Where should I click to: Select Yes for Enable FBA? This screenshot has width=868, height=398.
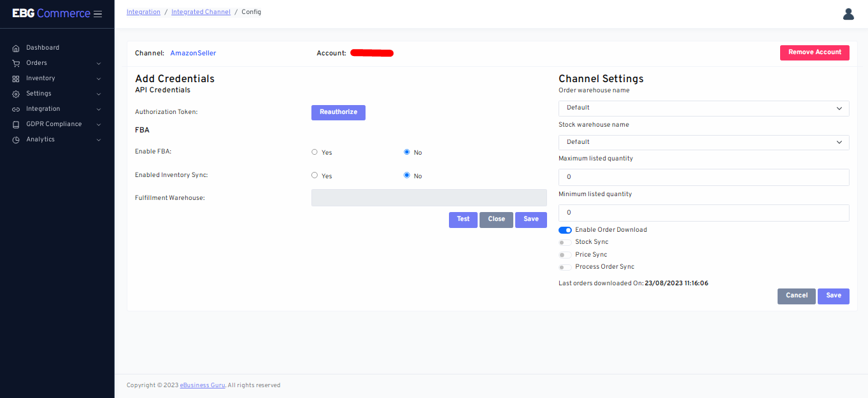(315, 152)
